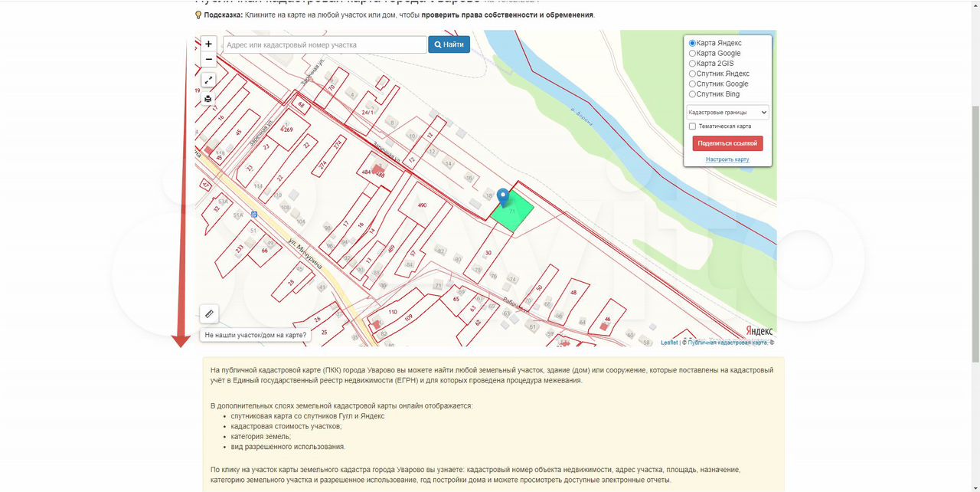
Task: Open the Leaflet attribution link
Action: [x=669, y=343]
